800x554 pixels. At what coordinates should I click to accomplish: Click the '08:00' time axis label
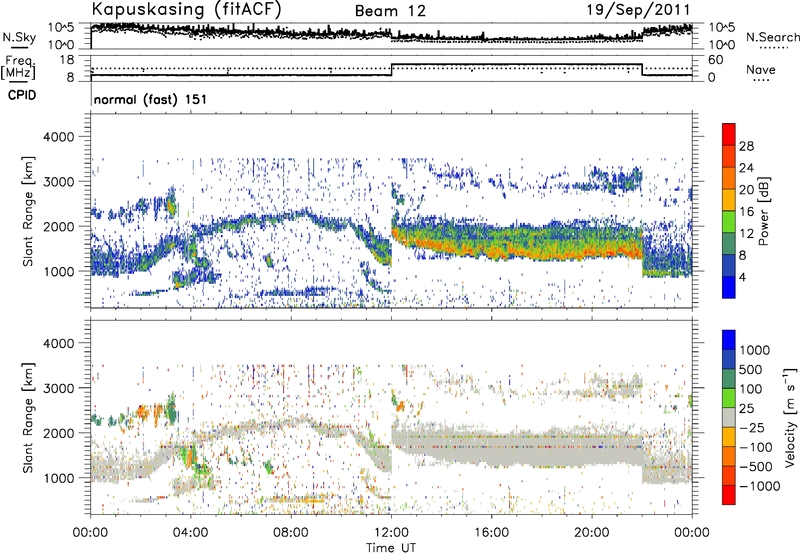(291, 533)
